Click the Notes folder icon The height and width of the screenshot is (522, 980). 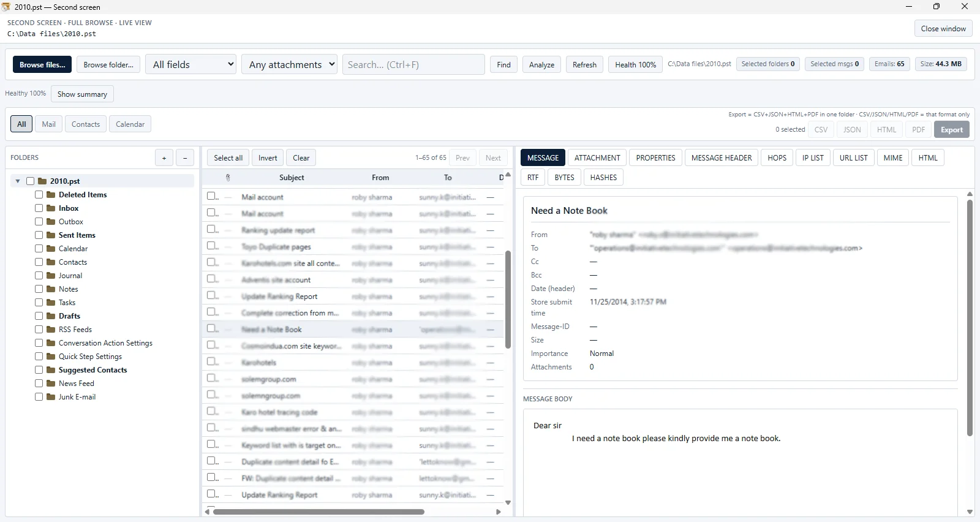click(x=51, y=289)
